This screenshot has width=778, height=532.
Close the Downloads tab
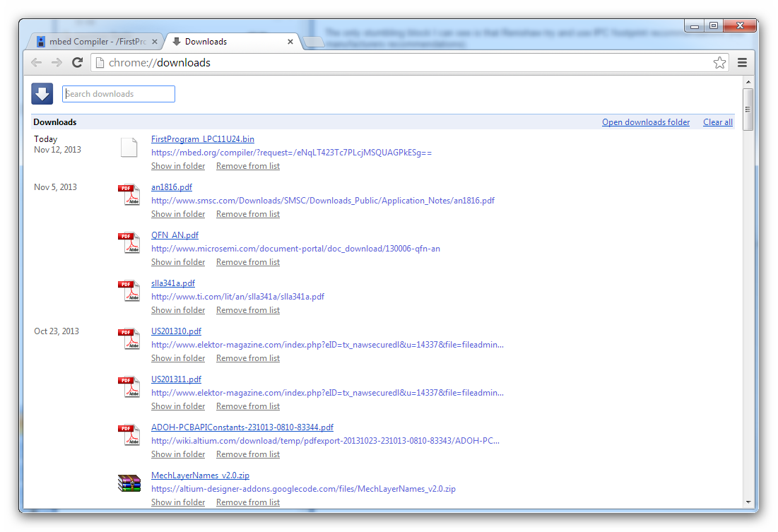(x=290, y=42)
